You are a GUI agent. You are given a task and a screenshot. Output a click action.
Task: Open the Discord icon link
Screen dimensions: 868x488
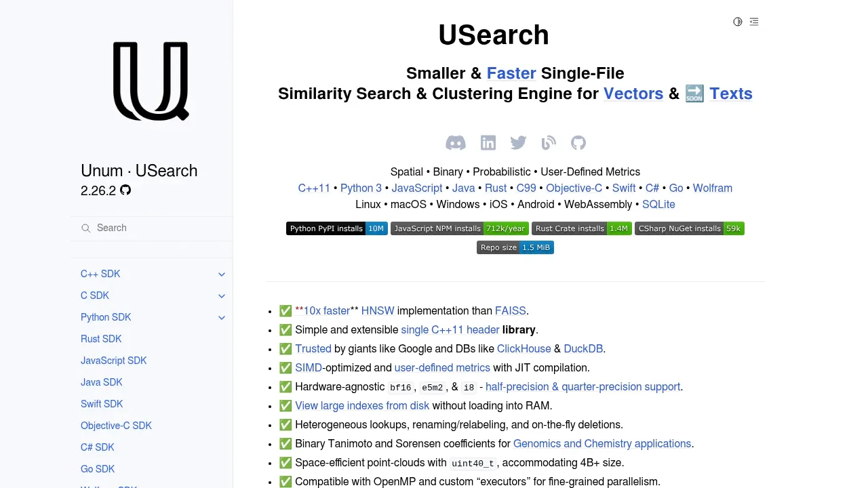coord(456,142)
